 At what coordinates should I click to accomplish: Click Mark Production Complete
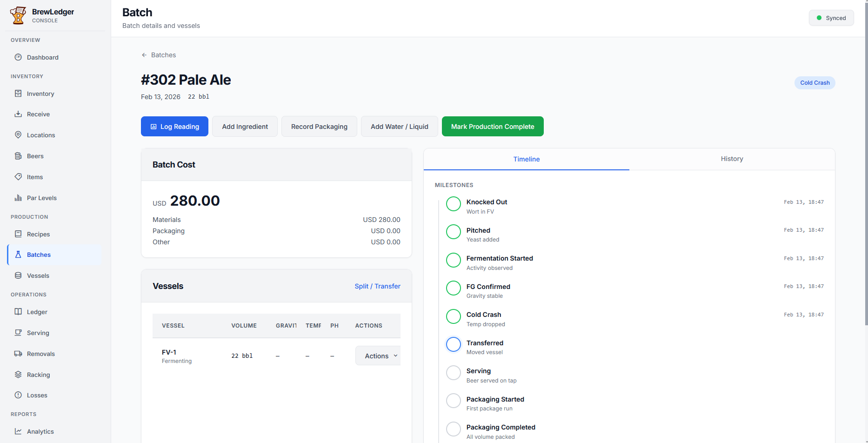493,126
